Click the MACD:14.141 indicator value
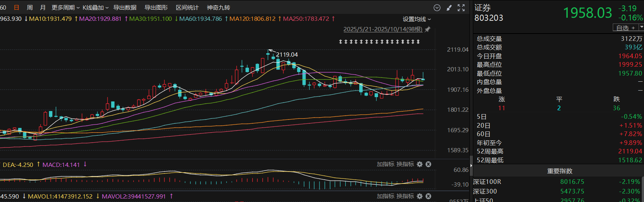Viewport: 644px width, 202px height. pos(61,165)
